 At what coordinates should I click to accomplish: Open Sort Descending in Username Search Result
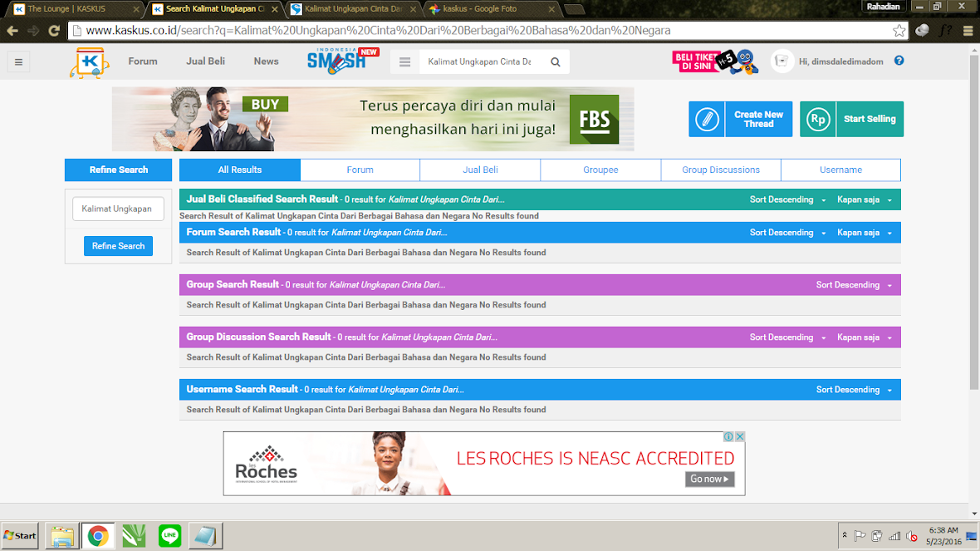(854, 390)
